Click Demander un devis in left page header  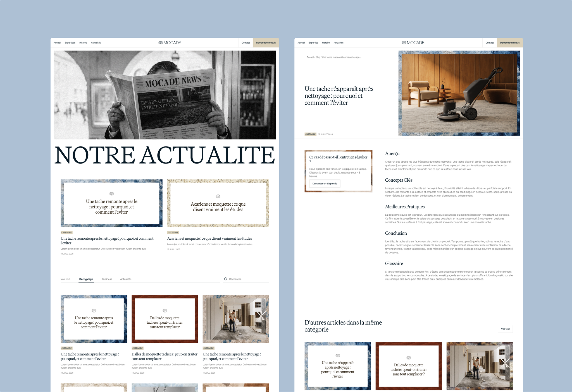(266, 43)
